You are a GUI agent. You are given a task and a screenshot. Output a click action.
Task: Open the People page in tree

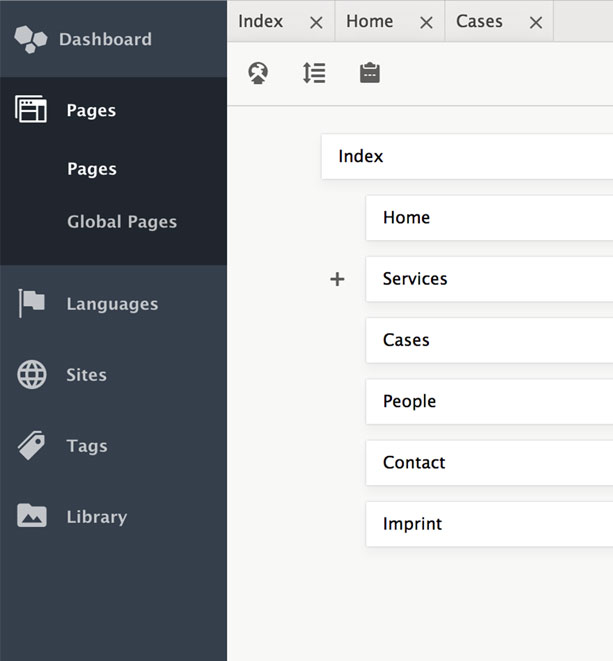[488, 401]
